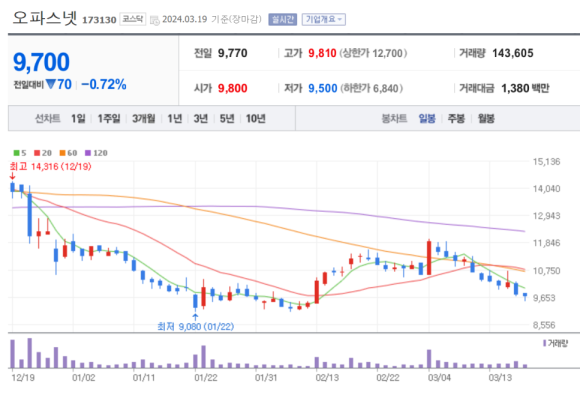The image size is (580, 395).
Task: Click the -0.72% change value
Action: click(x=104, y=84)
